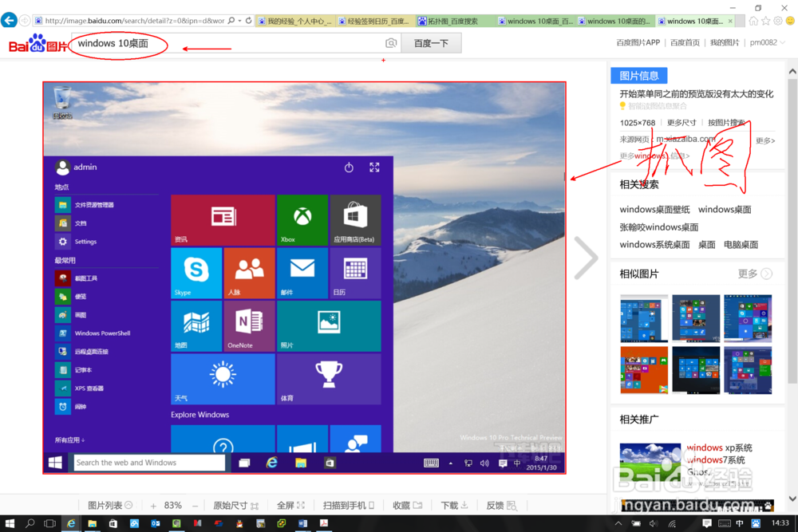Close the active windows 10桌面 tab

(730, 21)
